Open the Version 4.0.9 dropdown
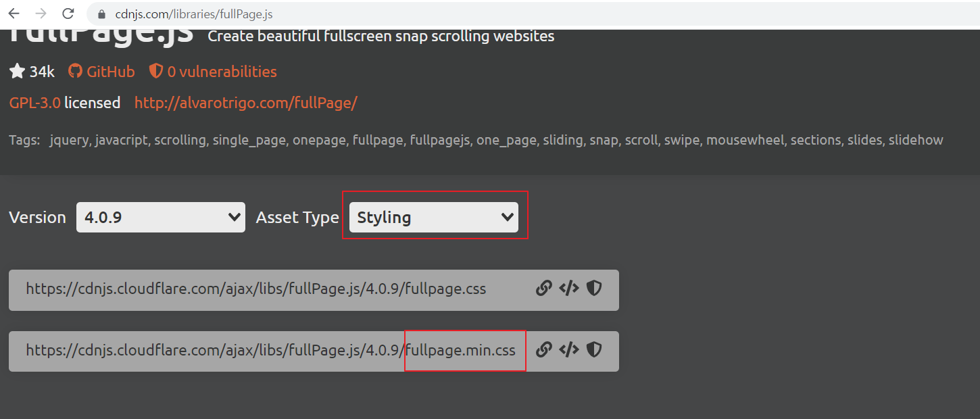Viewport: 980px width, 419px height. (x=161, y=218)
